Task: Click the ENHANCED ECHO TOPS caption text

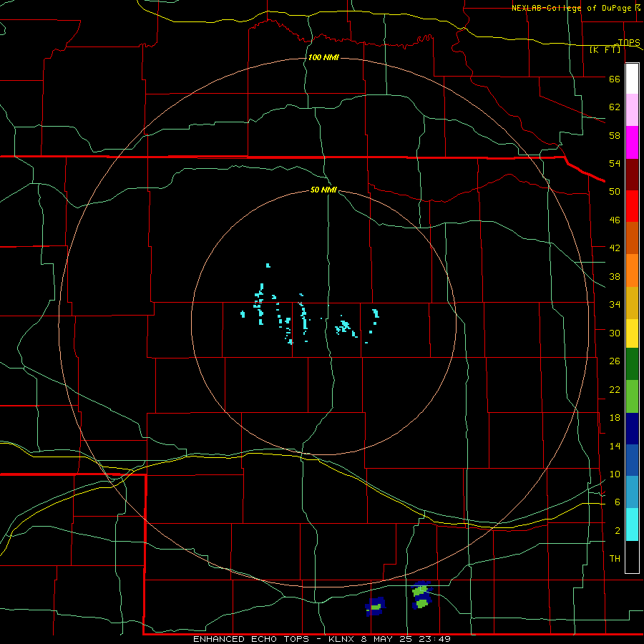Action: click(x=251, y=639)
